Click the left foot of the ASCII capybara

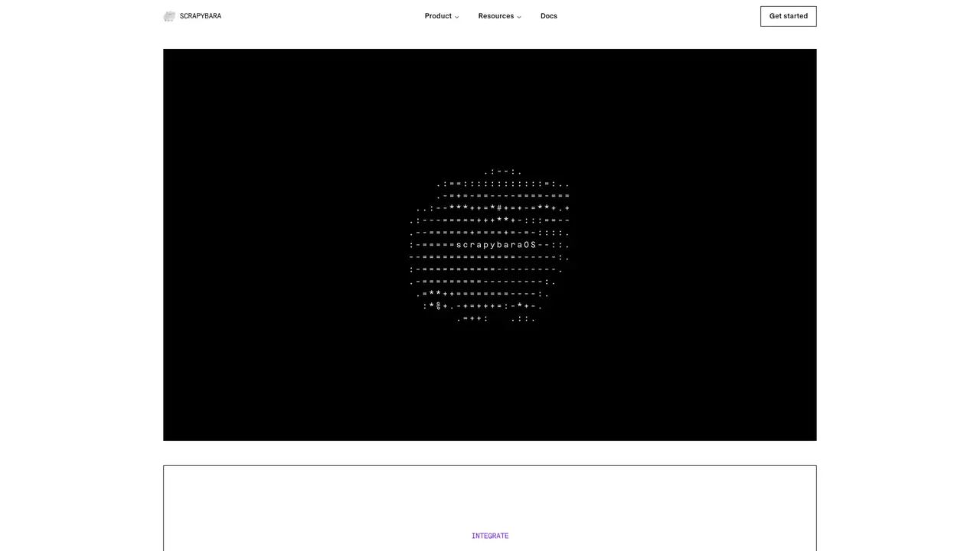(472, 318)
